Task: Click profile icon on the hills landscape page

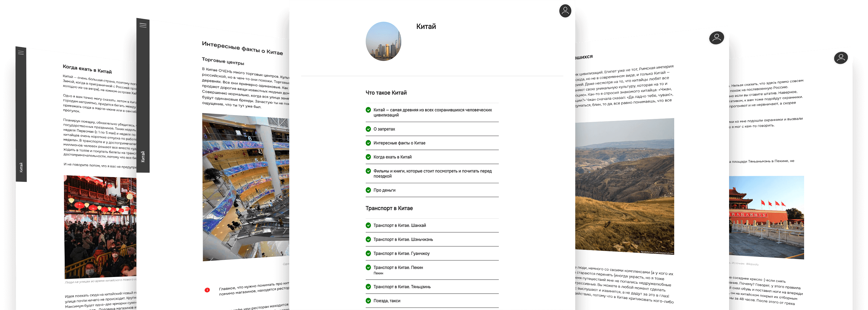Action: point(716,38)
